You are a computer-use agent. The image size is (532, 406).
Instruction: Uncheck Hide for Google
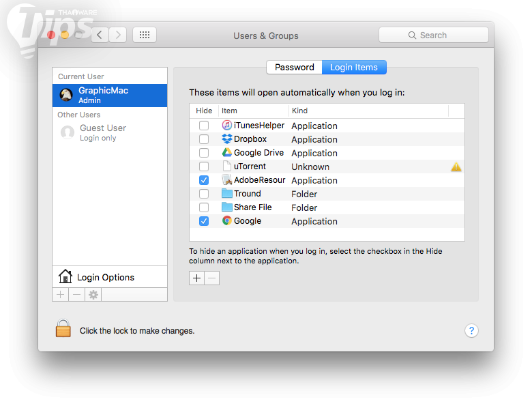(204, 221)
